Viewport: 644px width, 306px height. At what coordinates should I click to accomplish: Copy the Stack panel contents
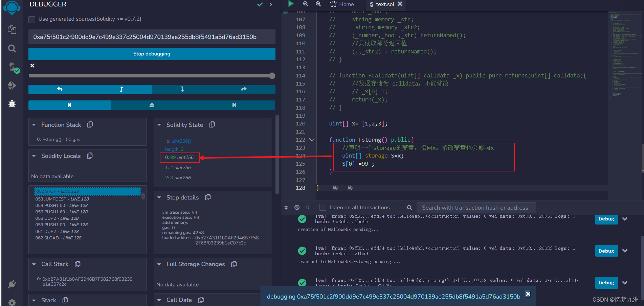click(65, 300)
